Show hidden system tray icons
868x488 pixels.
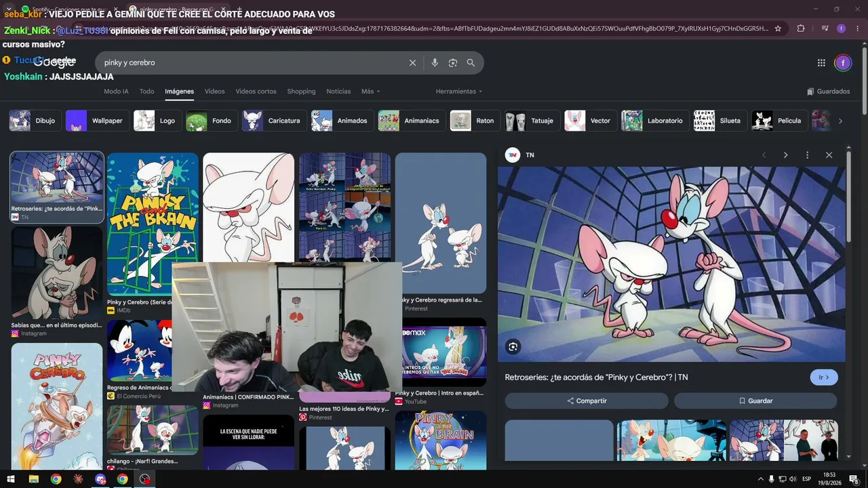(760, 479)
